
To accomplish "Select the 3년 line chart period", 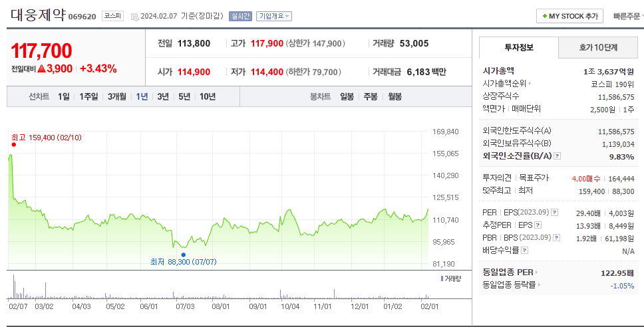I will coord(163,96).
